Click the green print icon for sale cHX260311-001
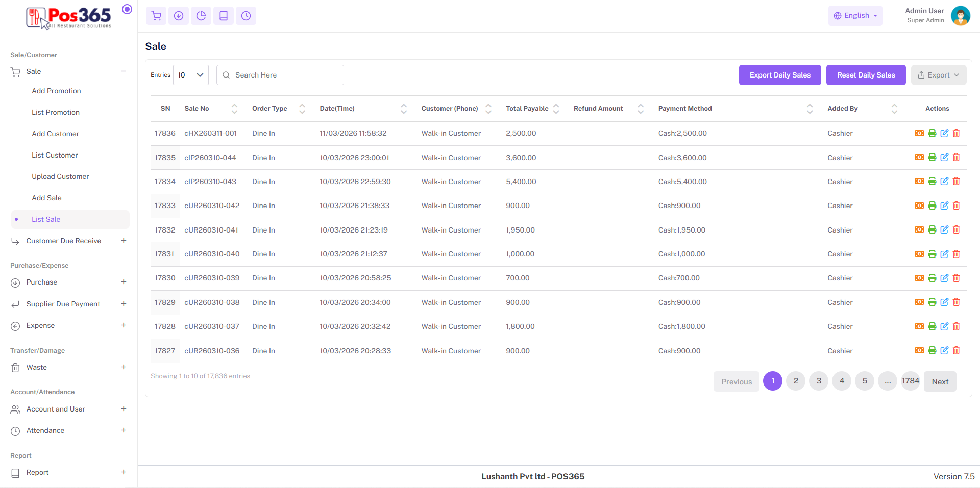The height and width of the screenshot is (488, 980). (932, 133)
